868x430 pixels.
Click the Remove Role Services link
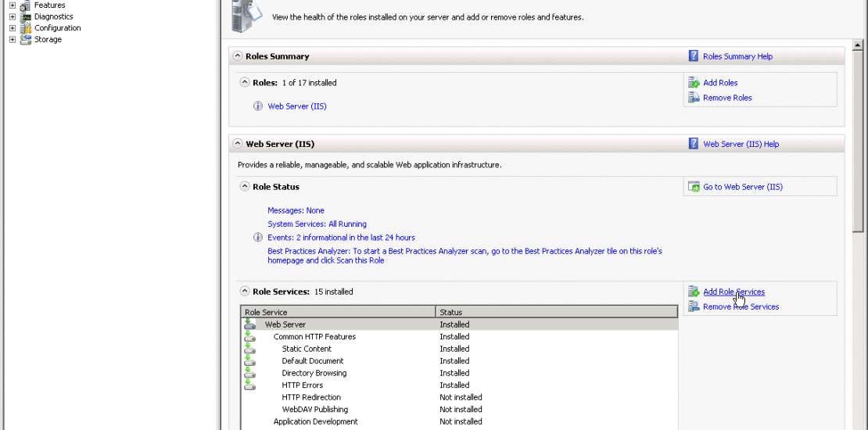tap(741, 307)
